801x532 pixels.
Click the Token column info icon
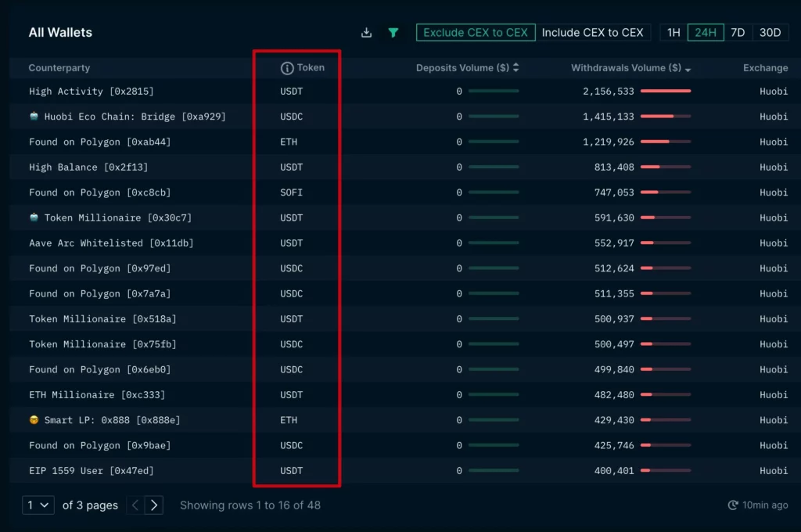click(287, 68)
